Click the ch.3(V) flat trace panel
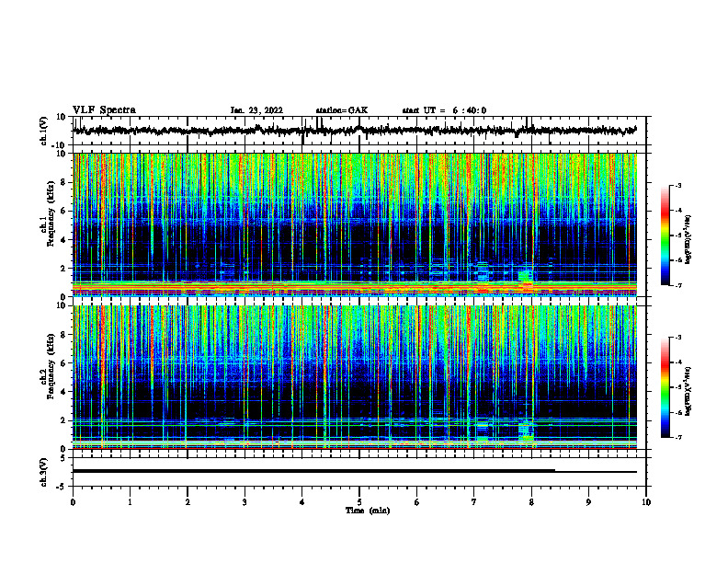The image size is (728, 563). click(x=358, y=472)
